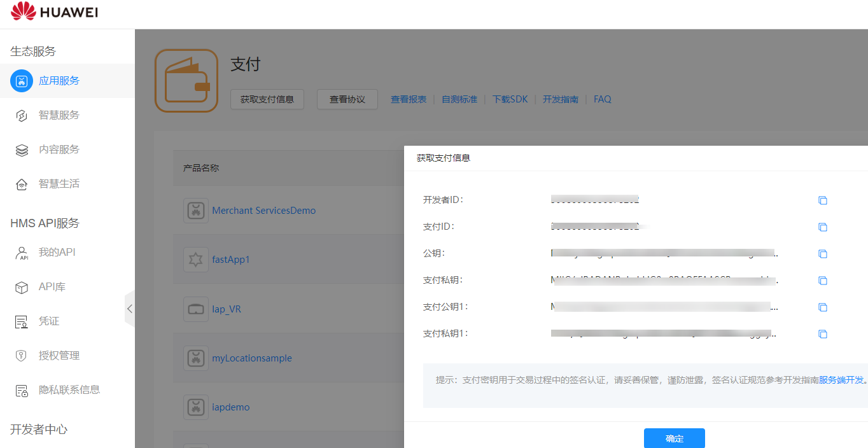Open the myLocationsample product
Image resolution: width=868 pixels, height=448 pixels.
252,358
